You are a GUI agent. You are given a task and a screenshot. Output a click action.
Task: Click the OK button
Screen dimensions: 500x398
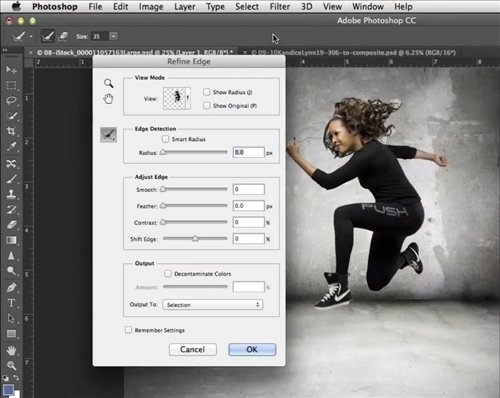252,349
